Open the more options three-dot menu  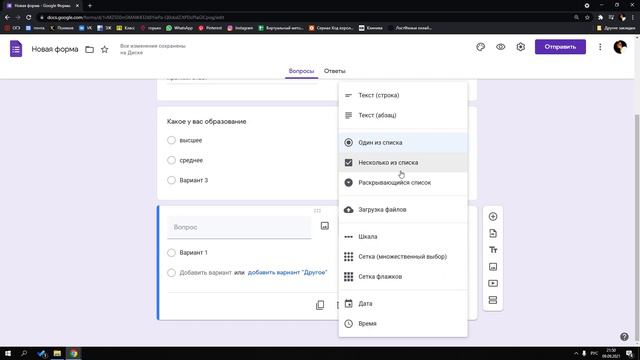click(x=600, y=47)
